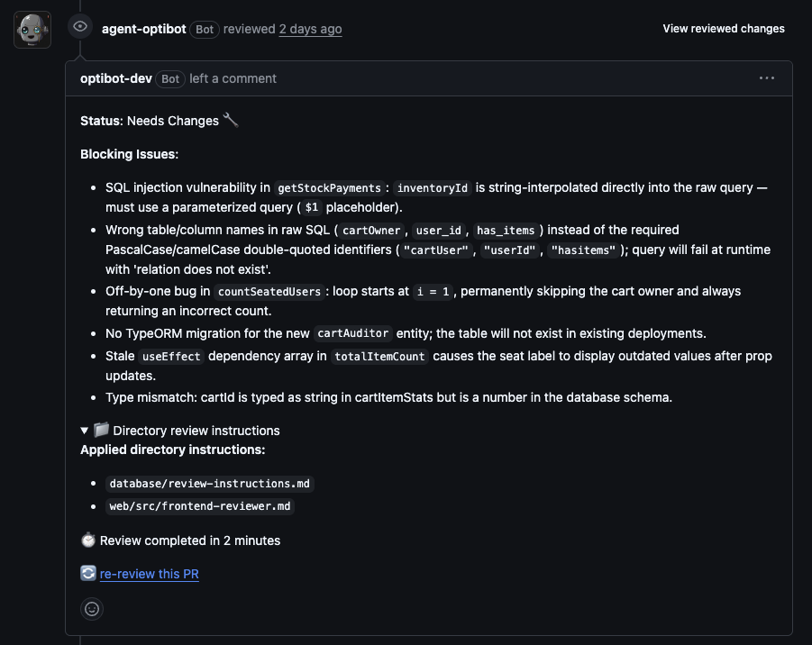The image size is (812, 645).
Task: Click database/review-instructions.md file name
Action: pos(209,484)
